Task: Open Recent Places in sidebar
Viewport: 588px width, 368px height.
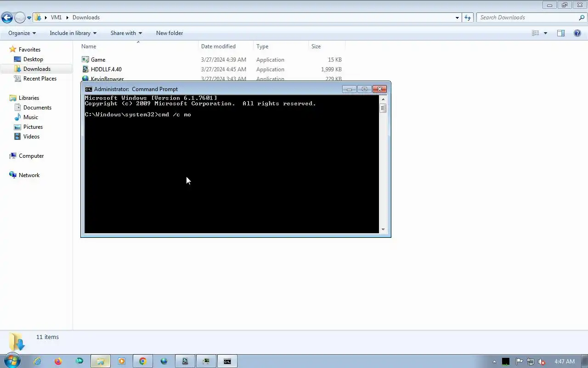Action: pos(40,79)
